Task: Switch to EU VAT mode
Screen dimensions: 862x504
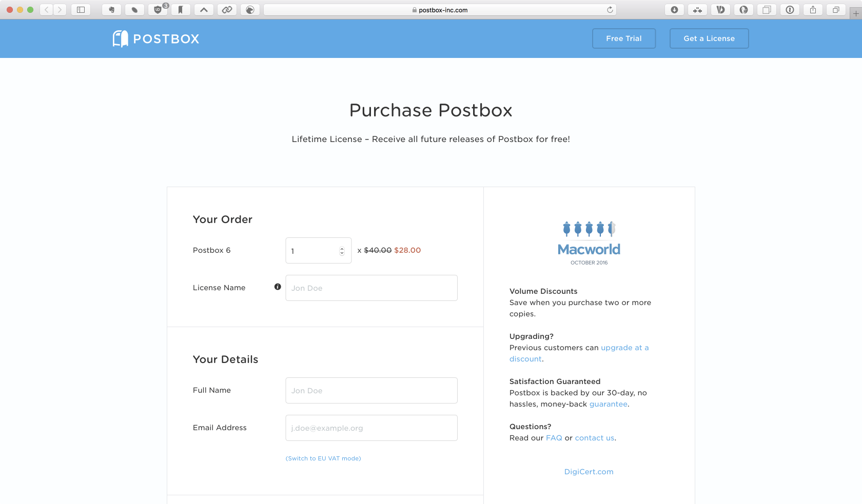Action: point(323,458)
